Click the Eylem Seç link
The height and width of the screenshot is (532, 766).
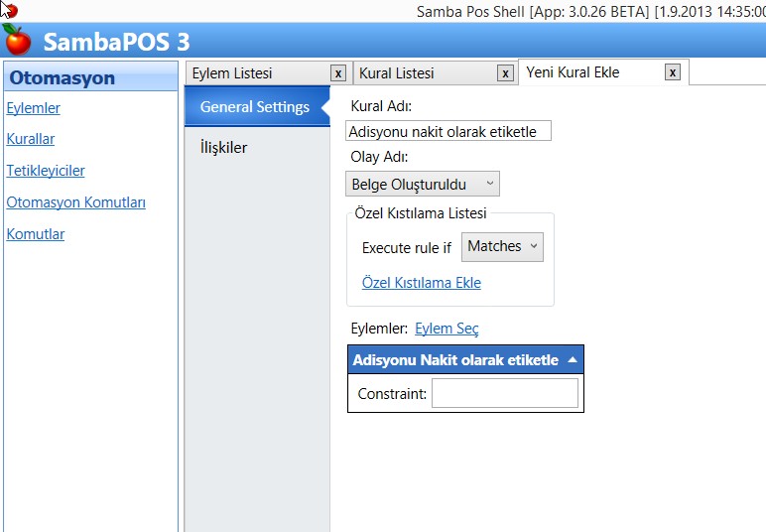(x=446, y=329)
